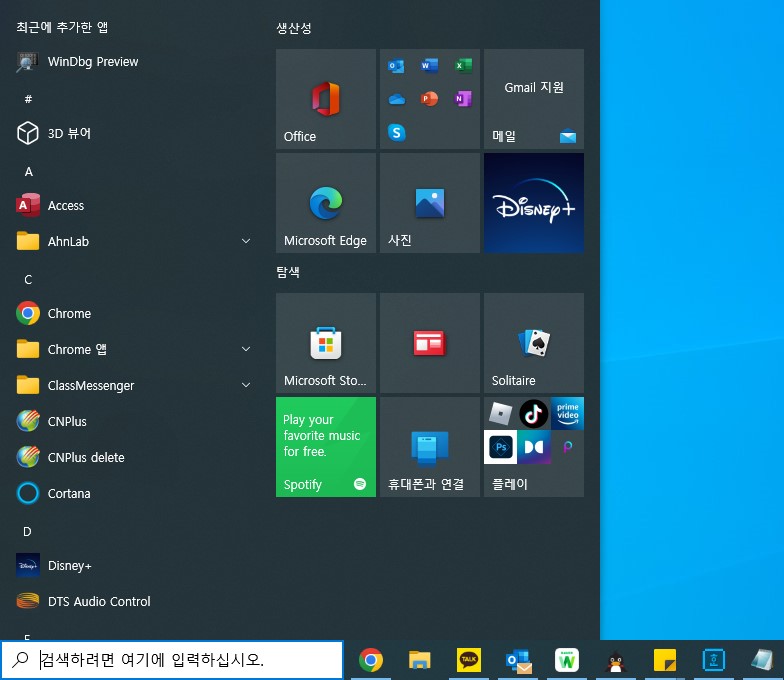784x680 pixels.
Task: Open Roblox icon in 플레이 tile
Action: pos(500,414)
